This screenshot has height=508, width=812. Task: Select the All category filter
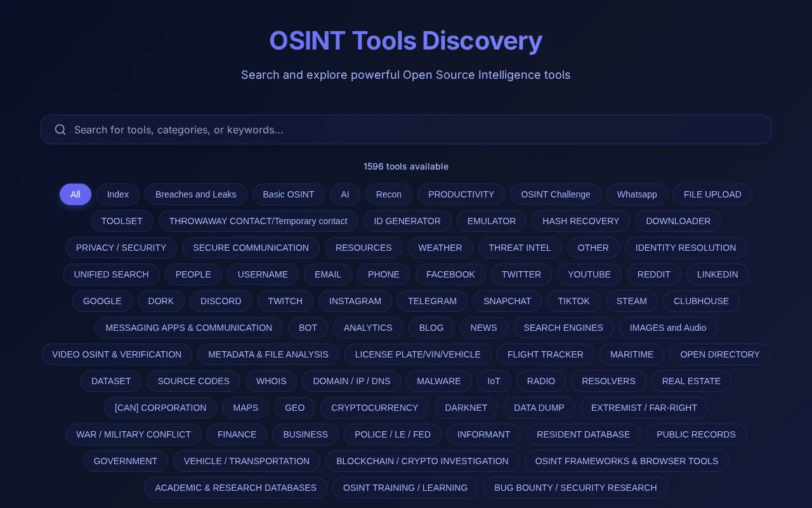75,194
